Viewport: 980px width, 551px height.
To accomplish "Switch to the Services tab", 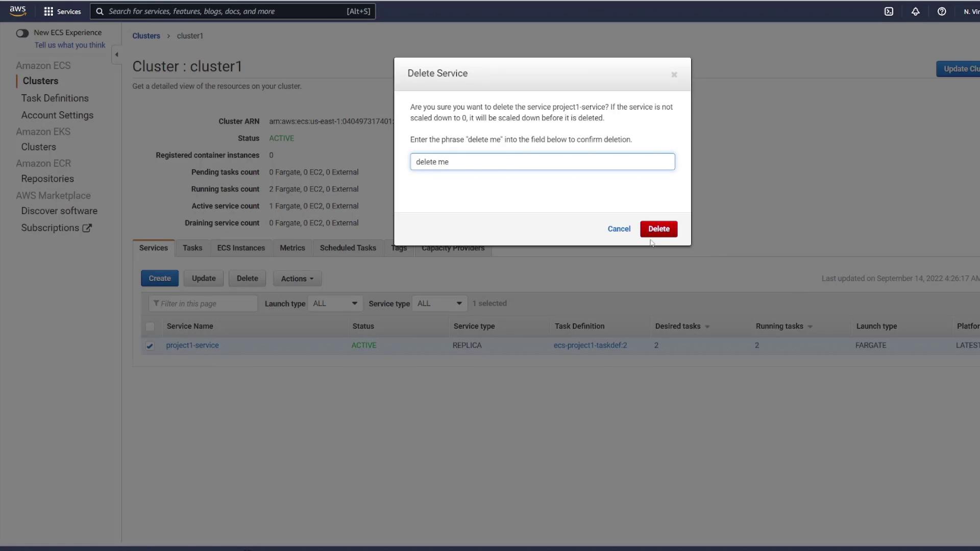I will tap(154, 248).
